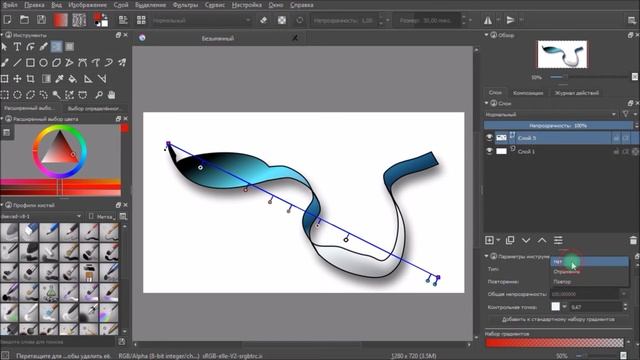
Task: Select the Crop tool
Action: click(x=30, y=79)
